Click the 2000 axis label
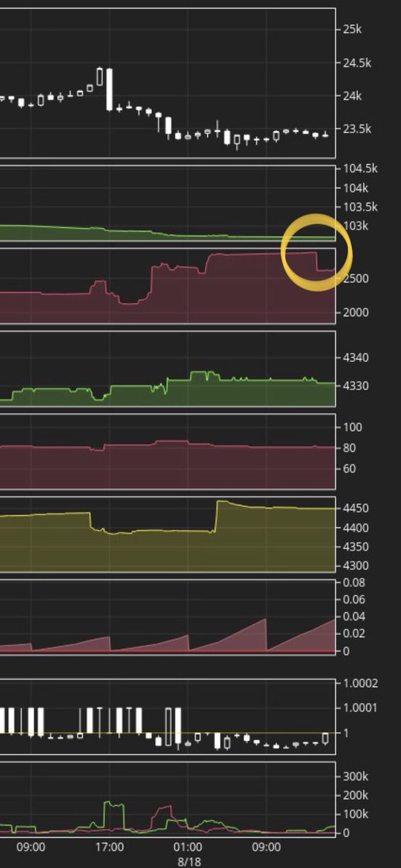 355,312
